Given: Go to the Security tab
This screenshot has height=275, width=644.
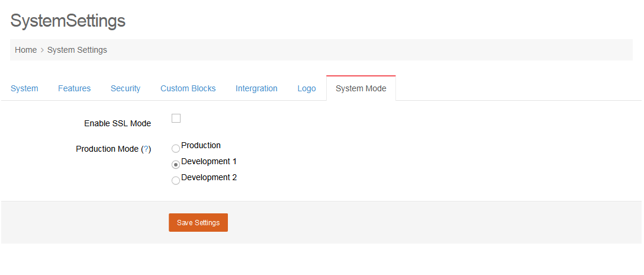Looking at the screenshot, I should click(125, 88).
